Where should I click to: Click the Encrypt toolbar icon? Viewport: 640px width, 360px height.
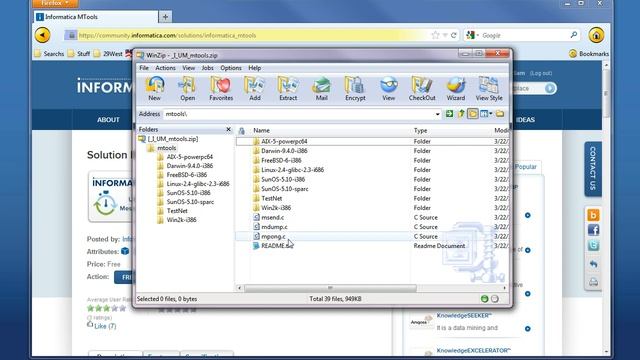(x=355, y=89)
